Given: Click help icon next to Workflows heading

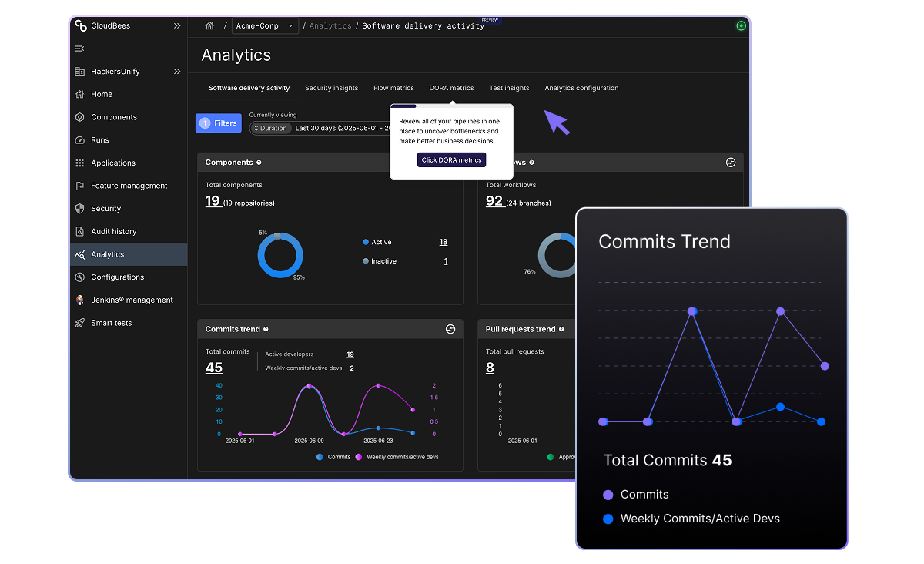Looking at the screenshot, I should click(x=531, y=163).
